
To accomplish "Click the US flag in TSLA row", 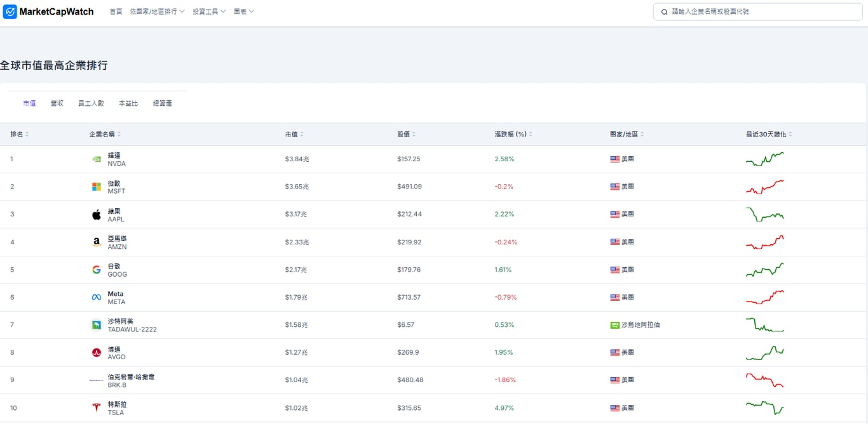I will 614,407.
